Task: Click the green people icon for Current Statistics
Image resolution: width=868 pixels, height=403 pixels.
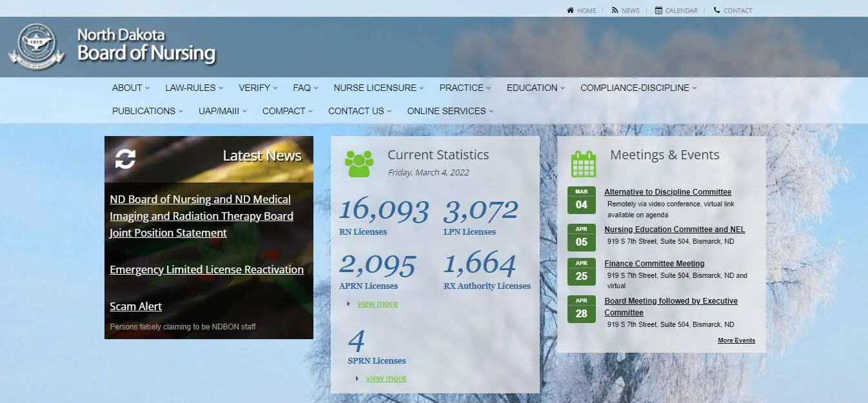Action: [x=359, y=164]
